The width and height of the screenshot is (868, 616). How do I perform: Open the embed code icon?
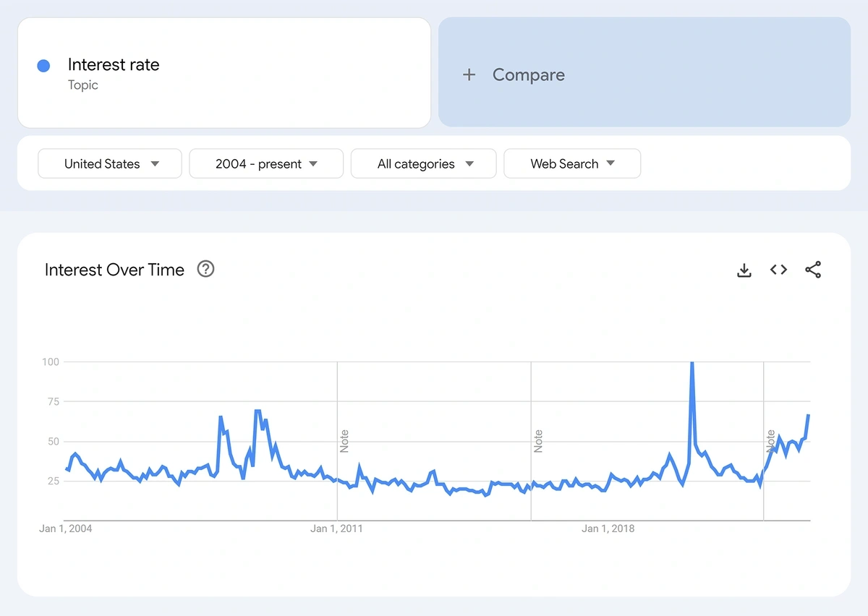778,270
